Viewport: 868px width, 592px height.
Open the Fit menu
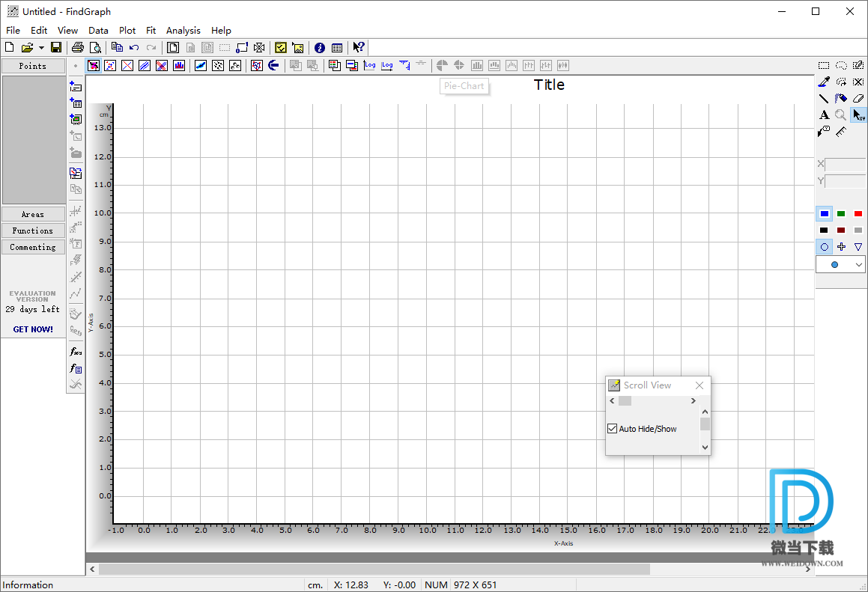[x=151, y=31]
